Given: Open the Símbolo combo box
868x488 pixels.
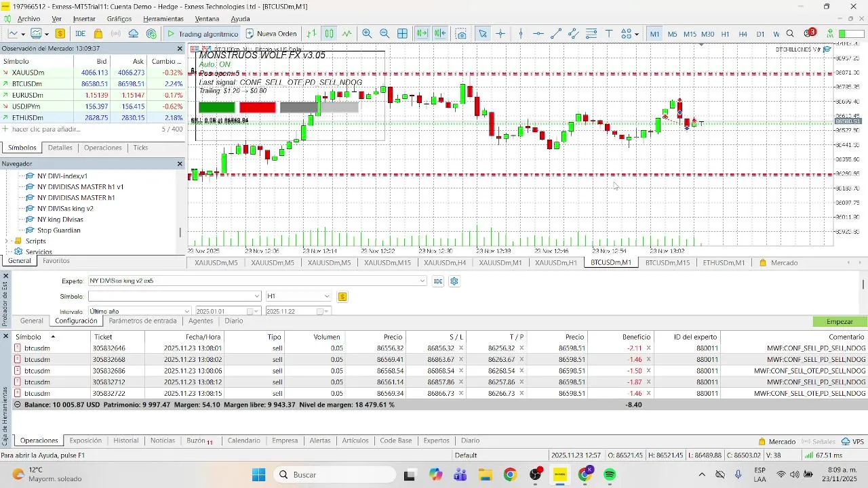Looking at the screenshot, I should 174,296.
